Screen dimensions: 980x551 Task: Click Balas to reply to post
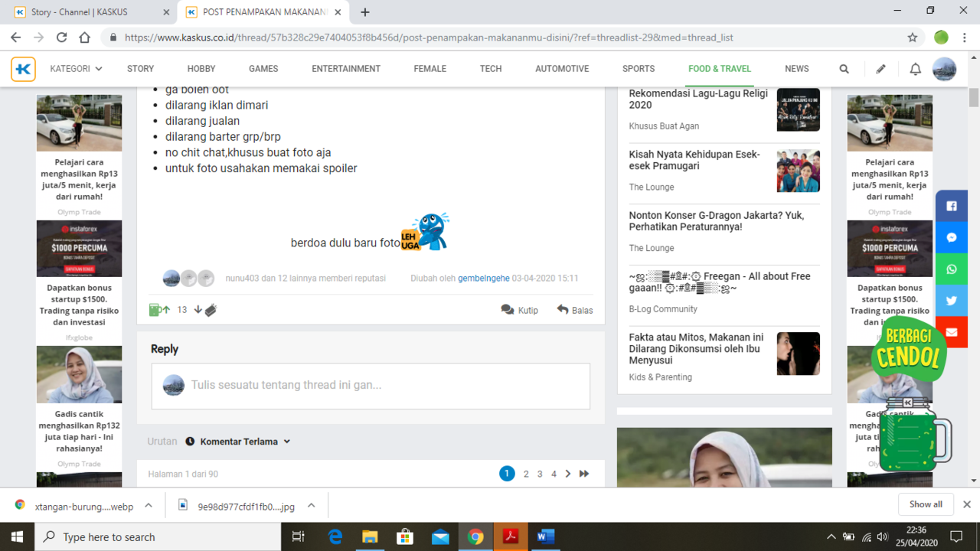575,310
